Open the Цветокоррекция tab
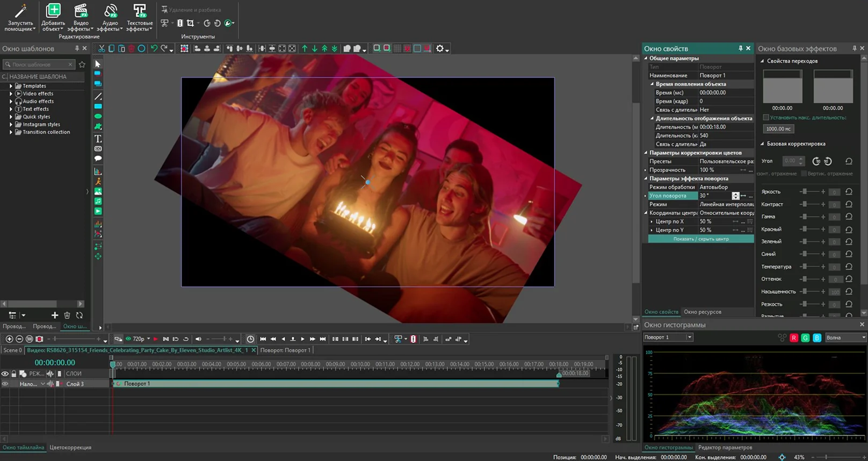 pyautogui.click(x=70, y=447)
